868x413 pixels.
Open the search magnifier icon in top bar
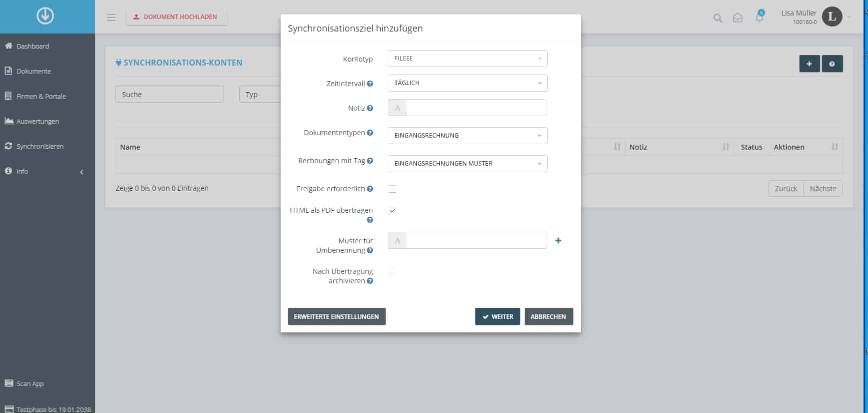pyautogui.click(x=717, y=18)
